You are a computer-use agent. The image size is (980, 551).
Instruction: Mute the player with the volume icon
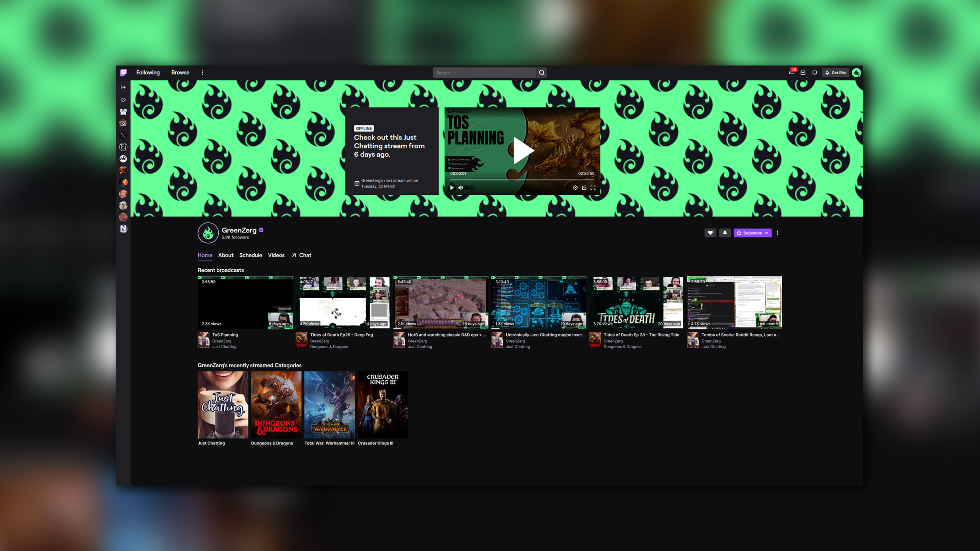pyautogui.click(x=461, y=187)
